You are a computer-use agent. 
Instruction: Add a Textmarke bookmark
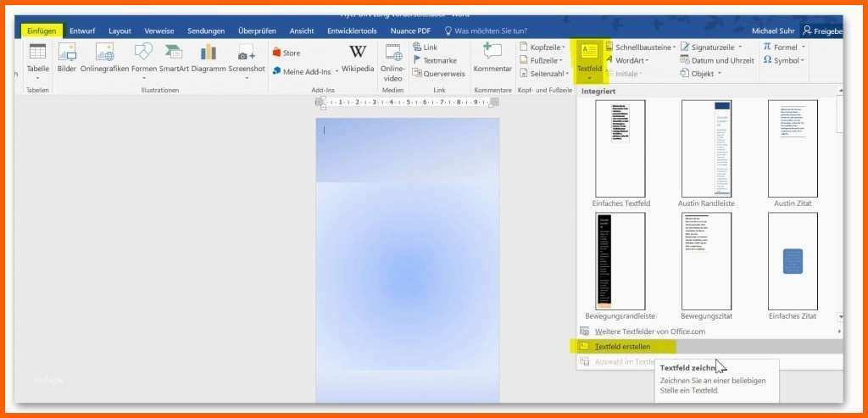(435, 60)
